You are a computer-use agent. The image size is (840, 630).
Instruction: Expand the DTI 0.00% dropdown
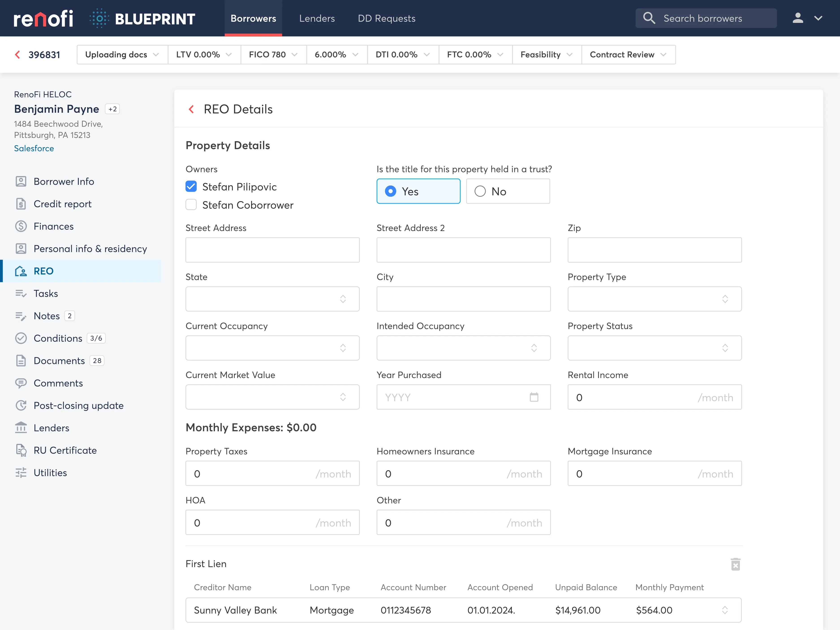click(x=403, y=55)
